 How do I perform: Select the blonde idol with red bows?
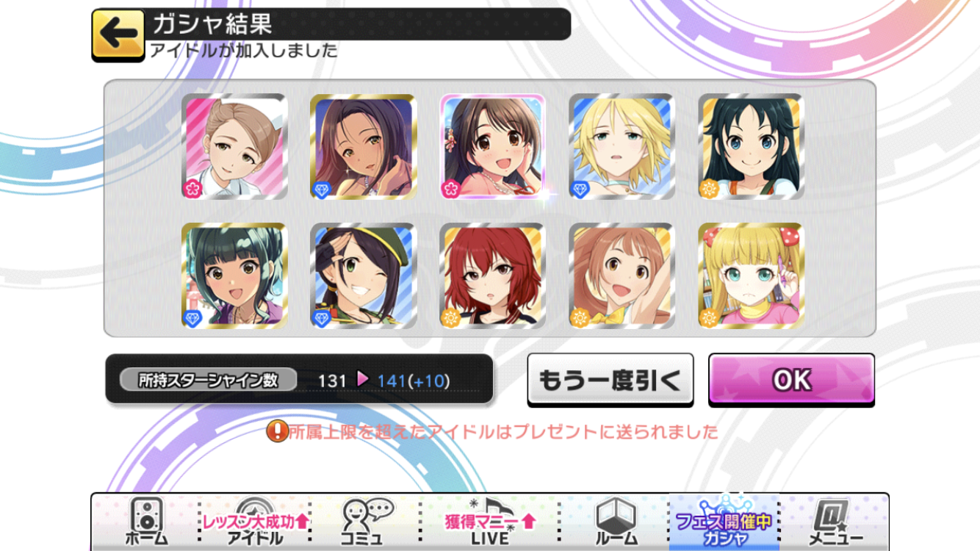click(x=752, y=275)
